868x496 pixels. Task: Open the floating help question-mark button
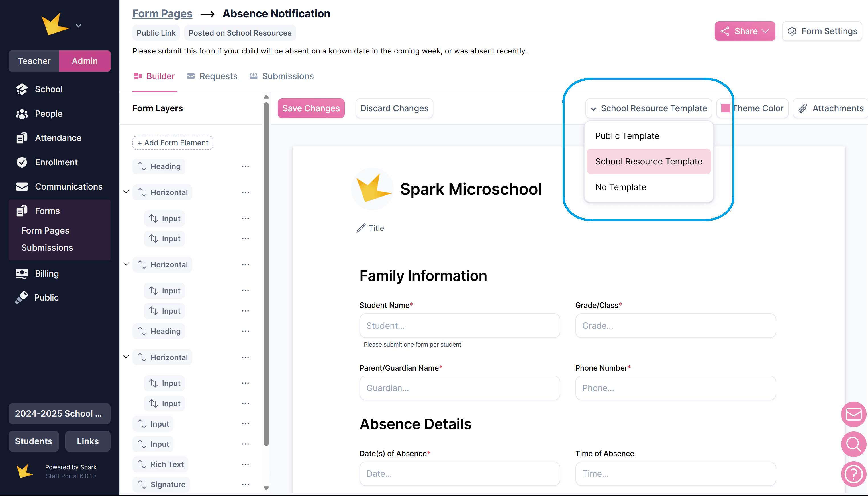click(x=853, y=474)
